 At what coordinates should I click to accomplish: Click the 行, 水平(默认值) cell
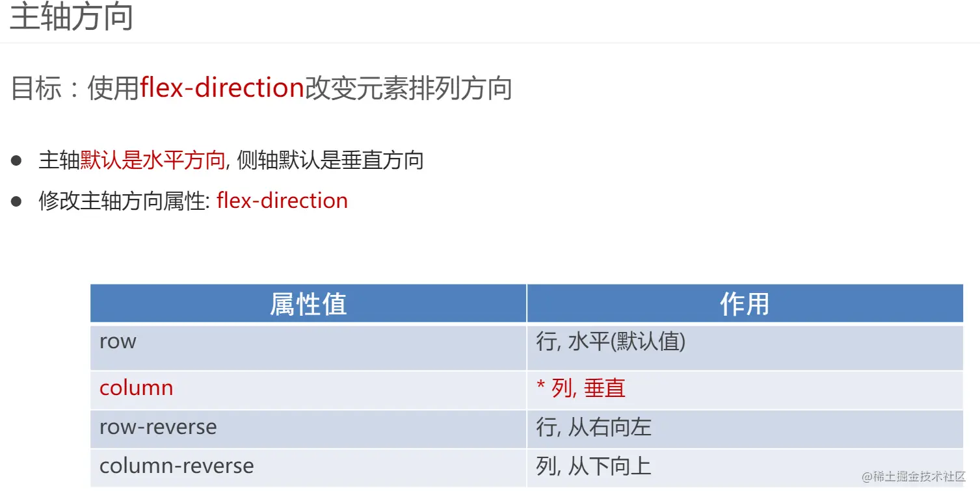(745, 347)
